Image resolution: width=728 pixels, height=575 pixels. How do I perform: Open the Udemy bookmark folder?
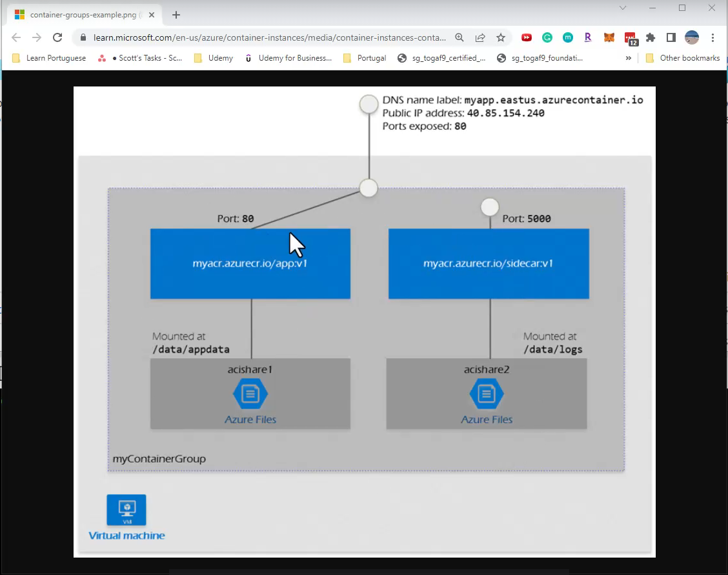(214, 58)
